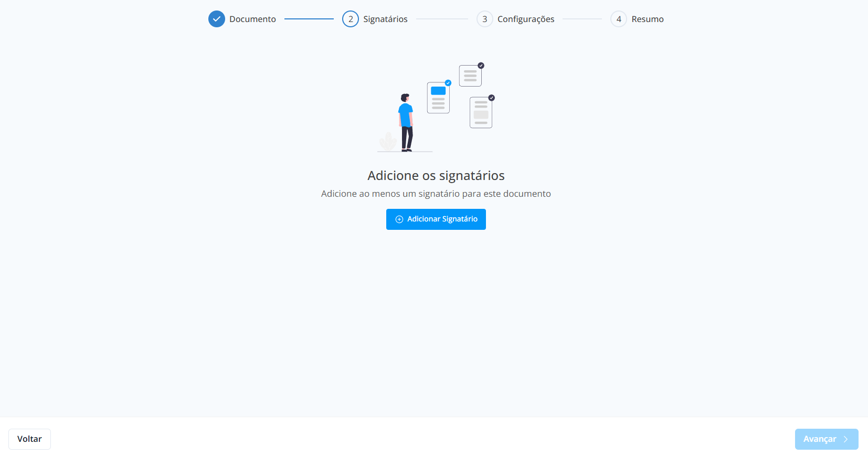Image resolution: width=868 pixels, height=456 pixels.
Task: Select step 2 circle for Signatários
Action: [x=351, y=19]
